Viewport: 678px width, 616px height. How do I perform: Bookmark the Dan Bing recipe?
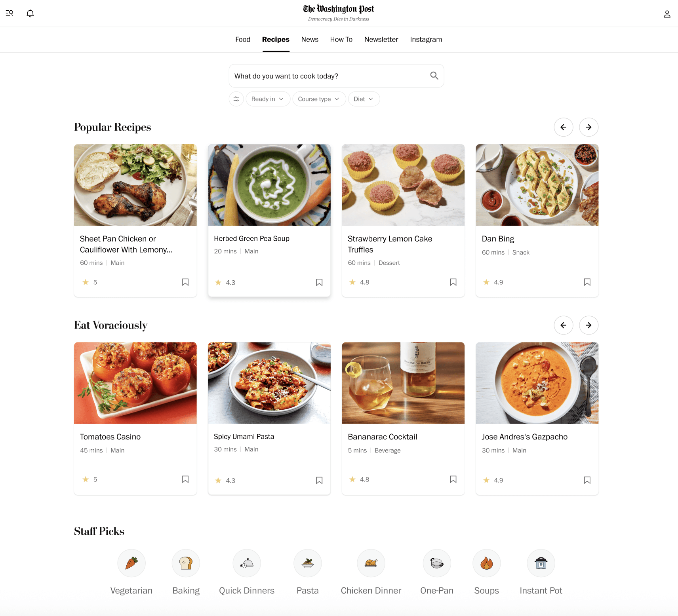pyautogui.click(x=587, y=282)
